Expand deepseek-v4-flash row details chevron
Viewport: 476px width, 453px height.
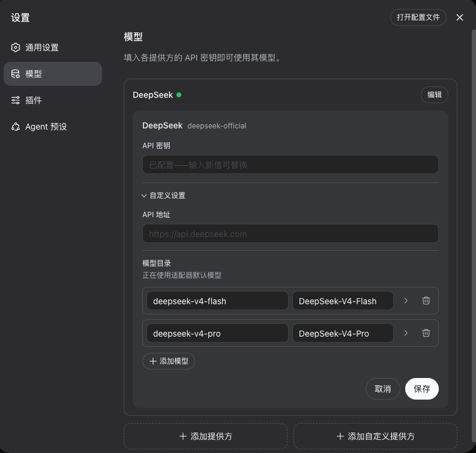pyautogui.click(x=406, y=301)
